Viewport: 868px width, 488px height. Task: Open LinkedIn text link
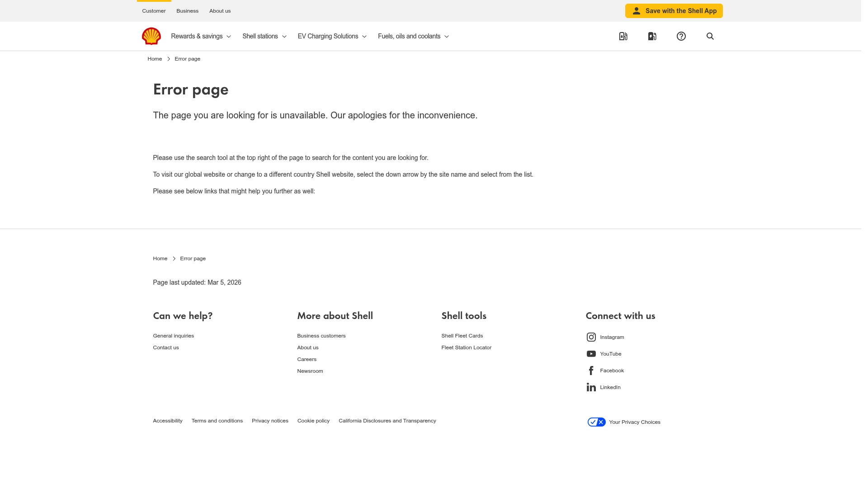pos(610,387)
